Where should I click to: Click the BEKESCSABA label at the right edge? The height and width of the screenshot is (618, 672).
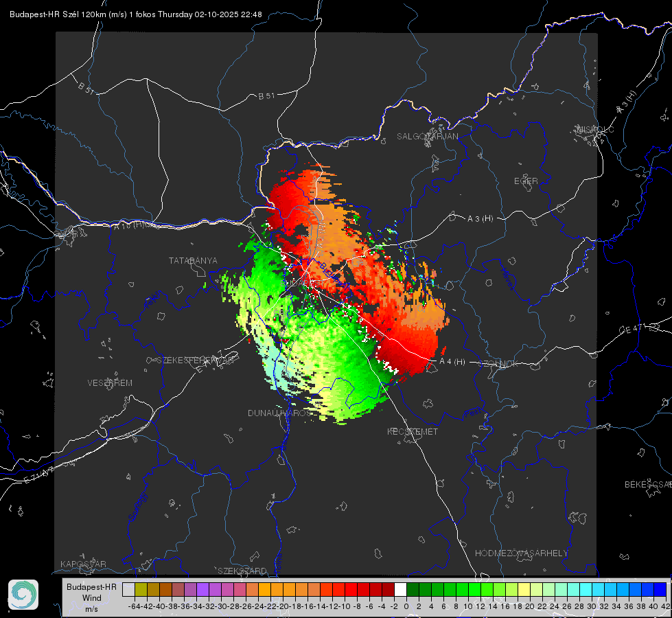648,485
